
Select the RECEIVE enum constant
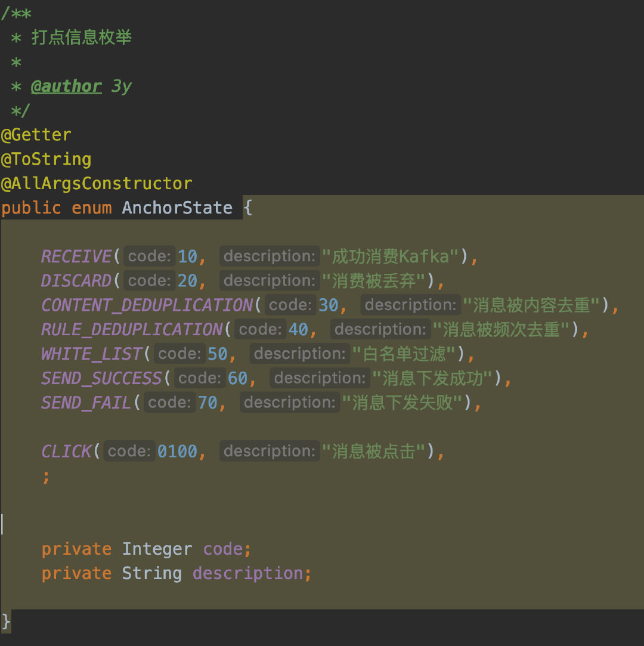[76, 256]
